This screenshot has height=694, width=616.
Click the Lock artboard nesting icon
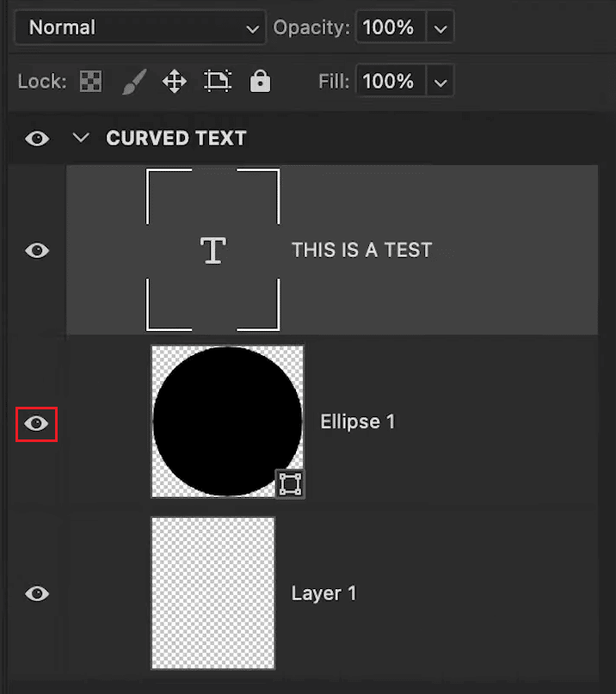click(x=218, y=81)
